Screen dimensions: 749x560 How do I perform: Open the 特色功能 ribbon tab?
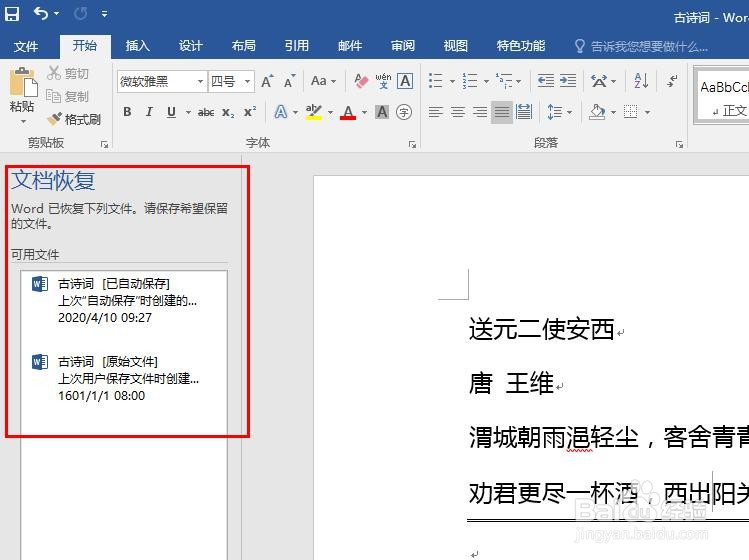click(521, 46)
